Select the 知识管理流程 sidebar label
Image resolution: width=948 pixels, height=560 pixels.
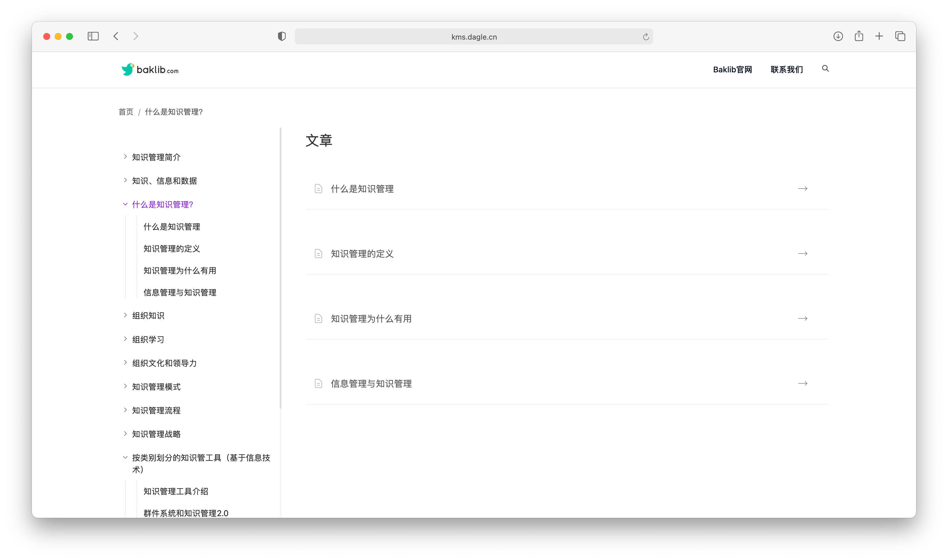pyautogui.click(x=156, y=410)
